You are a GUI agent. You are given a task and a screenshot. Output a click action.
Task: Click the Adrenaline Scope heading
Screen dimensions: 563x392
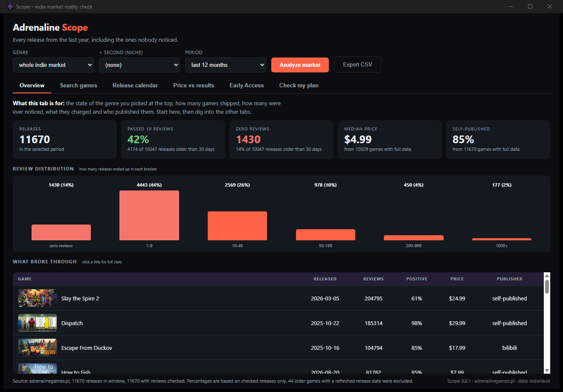tap(50, 27)
